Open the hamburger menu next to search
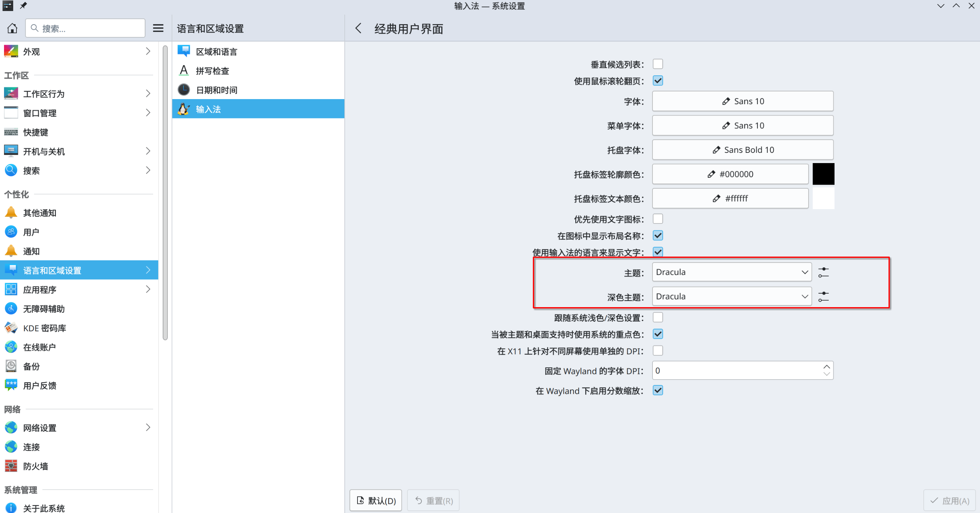Image resolution: width=980 pixels, height=513 pixels. tap(158, 28)
